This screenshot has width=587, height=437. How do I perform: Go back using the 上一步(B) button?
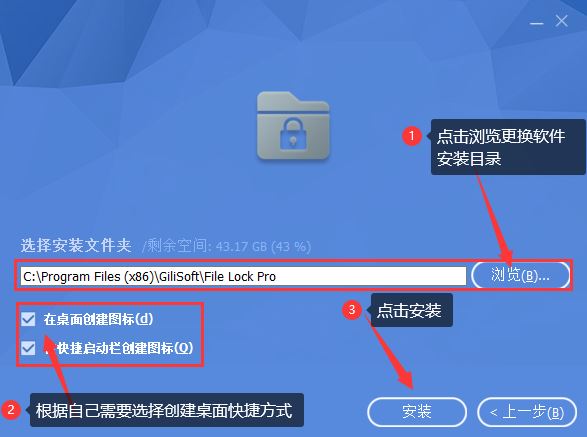(527, 412)
